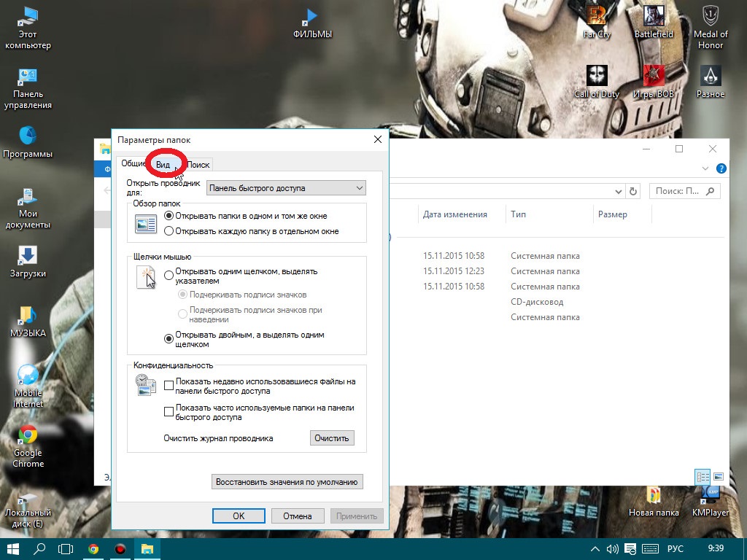Click the touch keyboard tray icon
The height and width of the screenshot is (560, 747).
tap(650, 549)
